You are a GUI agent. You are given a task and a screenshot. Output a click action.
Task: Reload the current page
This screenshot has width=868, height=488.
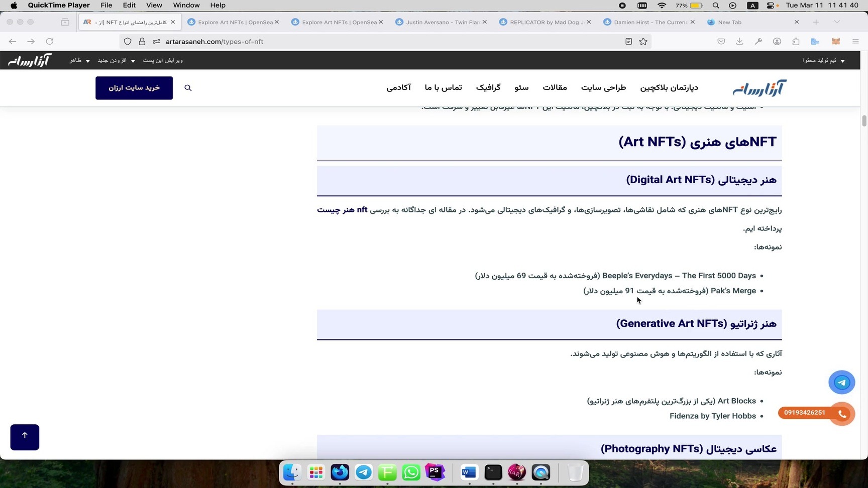(x=50, y=42)
